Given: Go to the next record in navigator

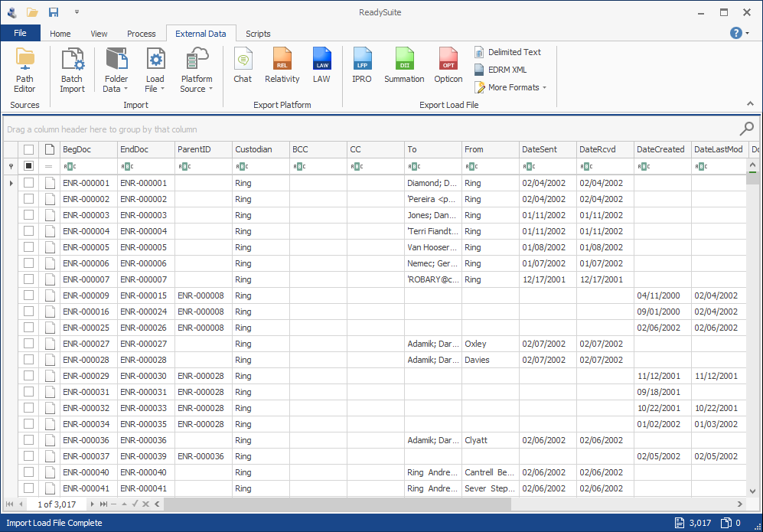Looking at the screenshot, I should click(92, 504).
